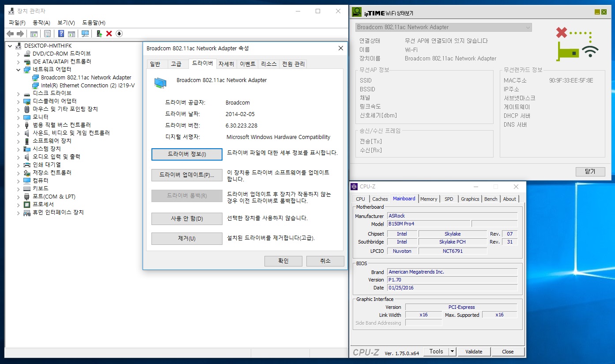The height and width of the screenshot is (364, 615).
Task: Click the 닫기 button in ipTIME window
Action: [x=590, y=172]
